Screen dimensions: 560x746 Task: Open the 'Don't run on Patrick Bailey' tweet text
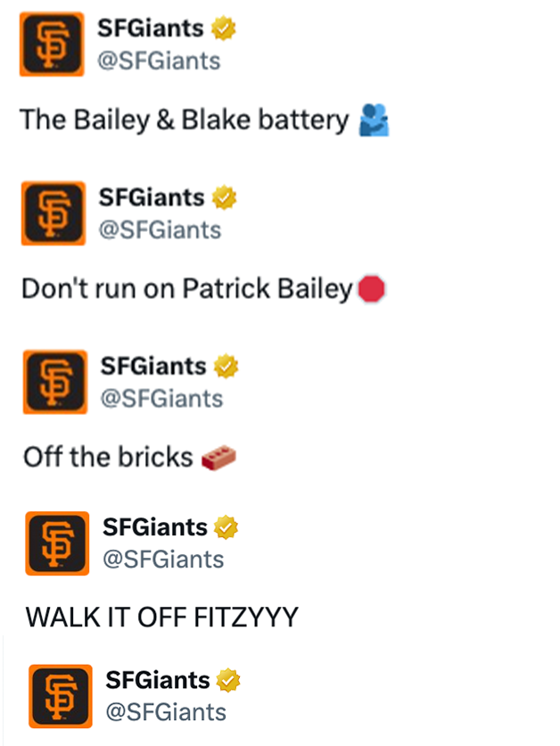point(187,289)
